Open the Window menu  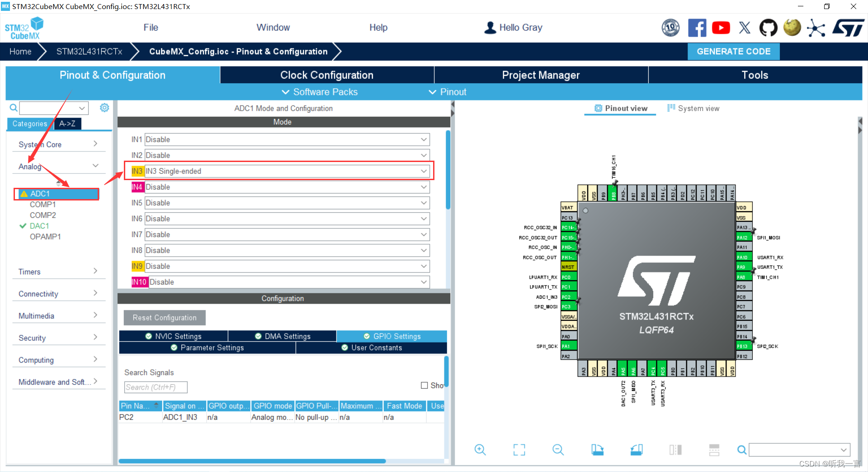click(x=273, y=28)
